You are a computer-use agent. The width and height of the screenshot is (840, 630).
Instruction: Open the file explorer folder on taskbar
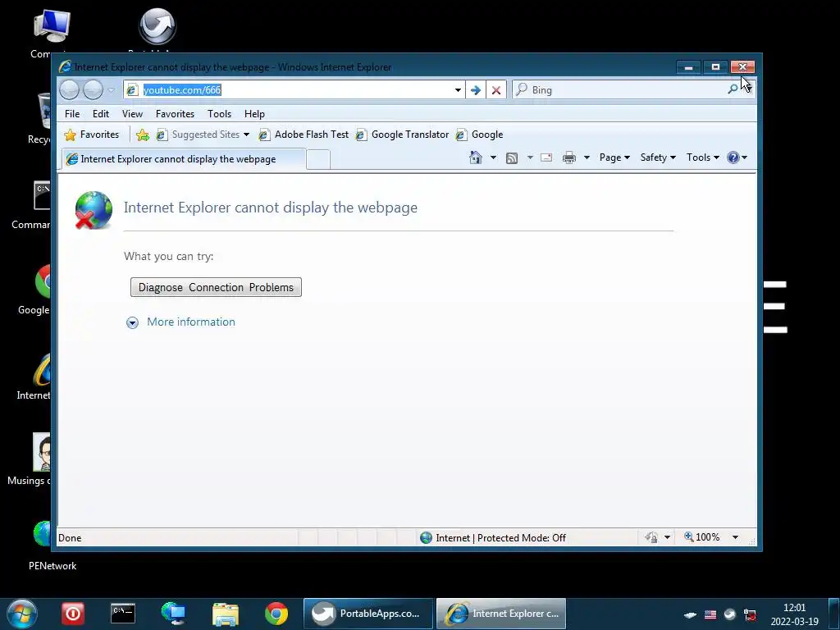pyautogui.click(x=226, y=614)
